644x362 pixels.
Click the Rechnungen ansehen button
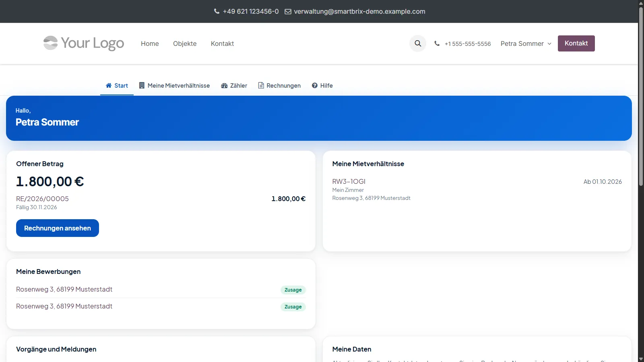pyautogui.click(x=58, y=228)
